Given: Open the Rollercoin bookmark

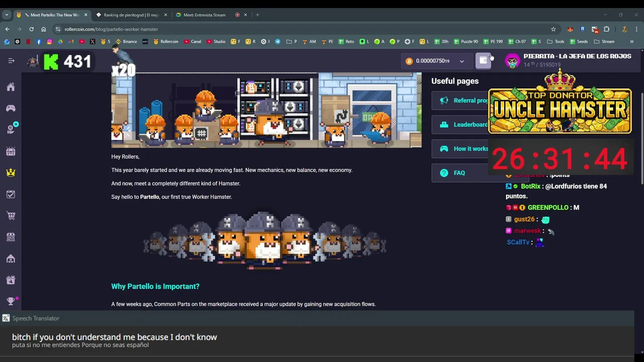Looking at the screenshot, I should pos(166,42).
